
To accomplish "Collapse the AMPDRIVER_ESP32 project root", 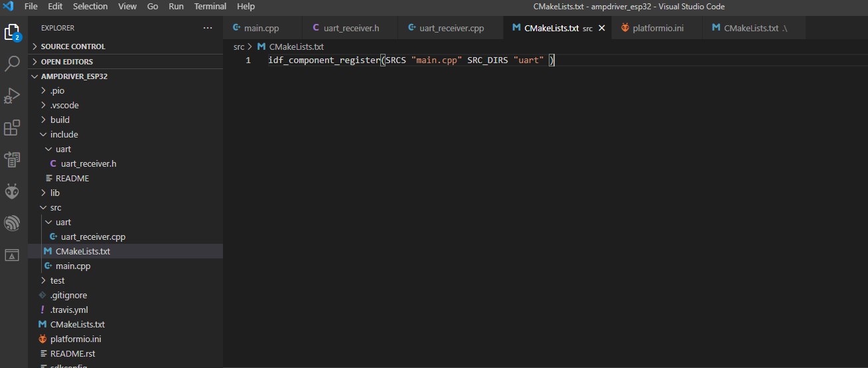I will 74,76.
